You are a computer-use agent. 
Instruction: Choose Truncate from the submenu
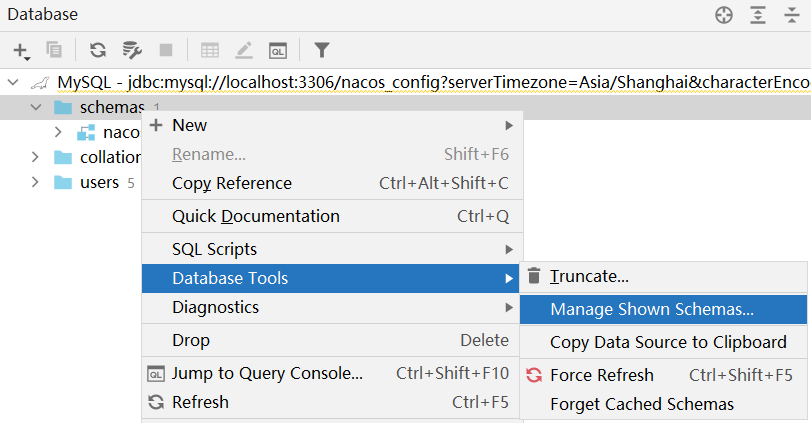(x=664, y=277)
